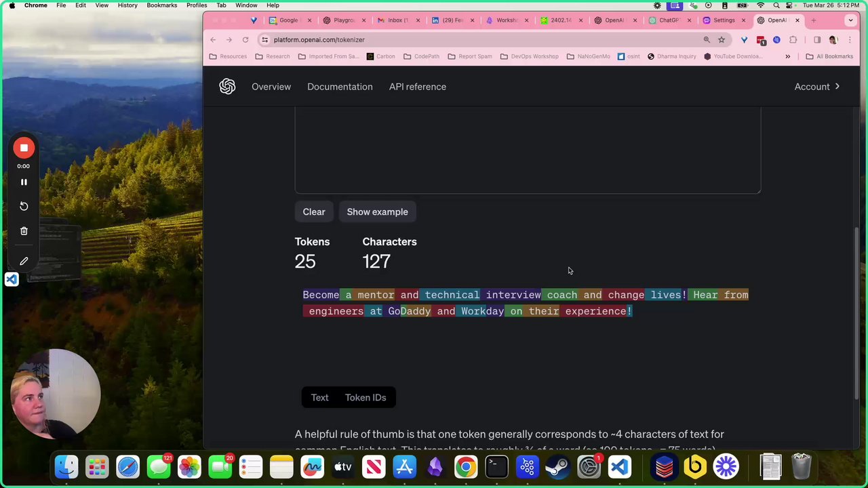Open the App Store from the Dock
This screenshot has height=488, width=868.
(404, 467)
